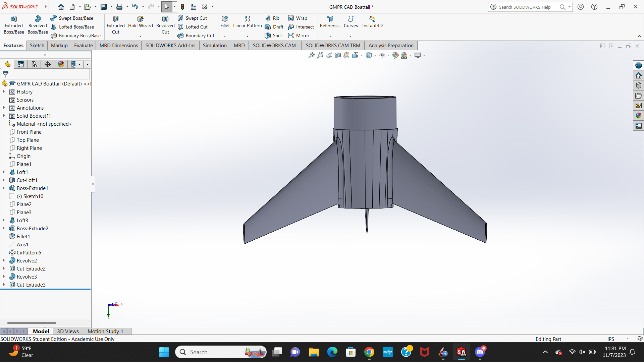
Task: Open SOLIDWORKS Resources home icon
Action: [639, 75]
